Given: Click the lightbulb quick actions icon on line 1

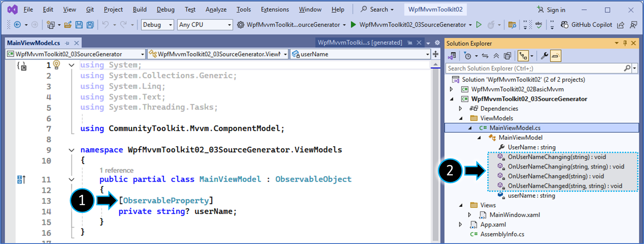Looking at the screenshot, I should point(57,65).
